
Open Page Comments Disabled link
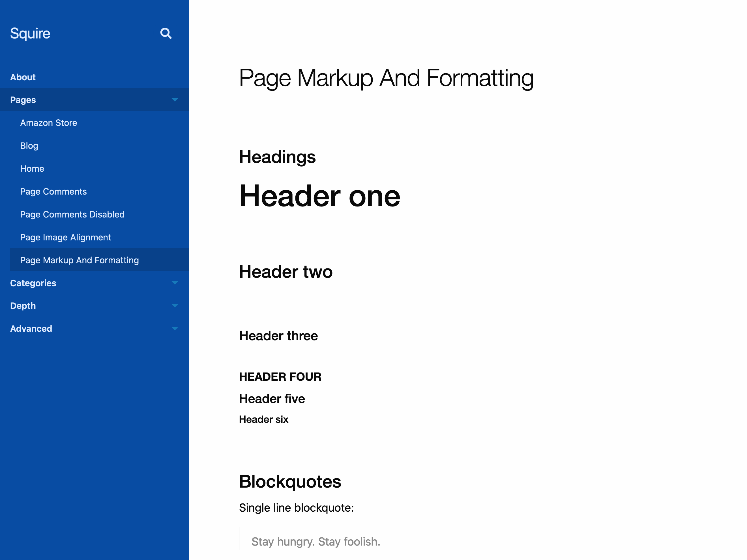(72, 215)
